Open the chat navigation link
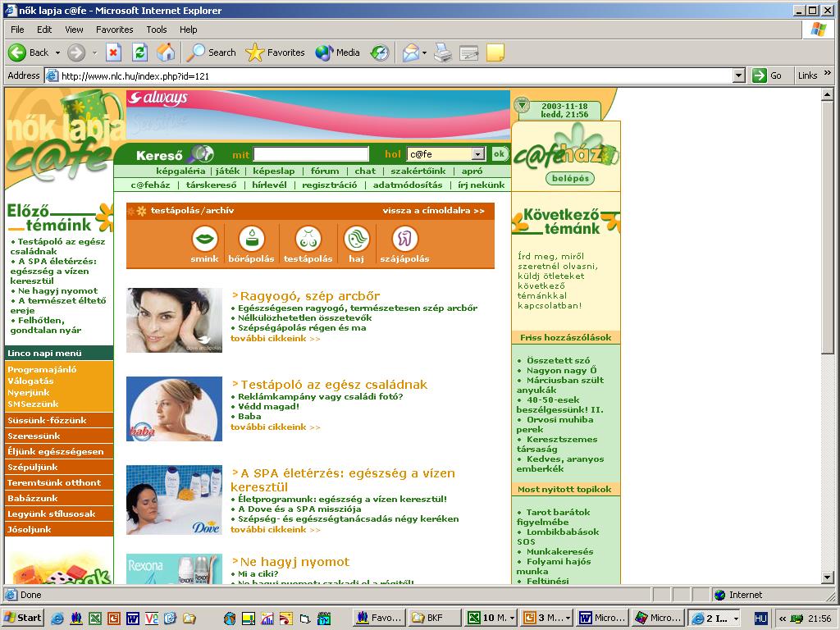 365,171
